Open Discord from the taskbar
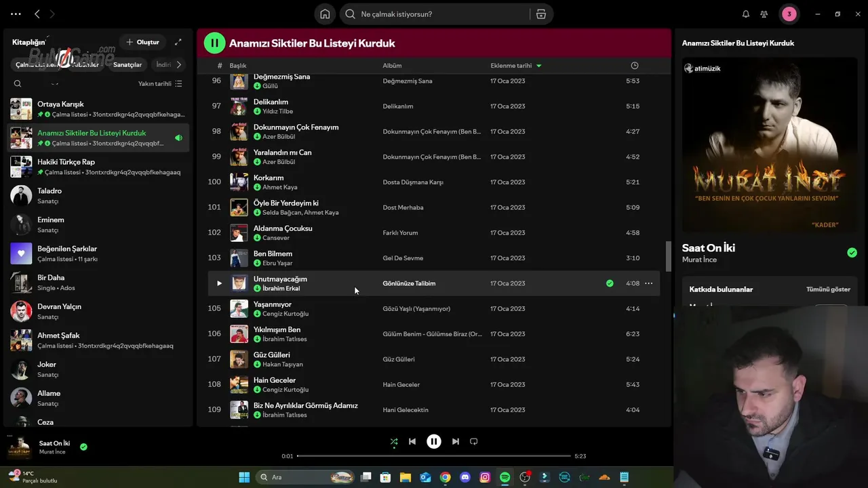The image size is (868, 488). [x=465, y=477]
